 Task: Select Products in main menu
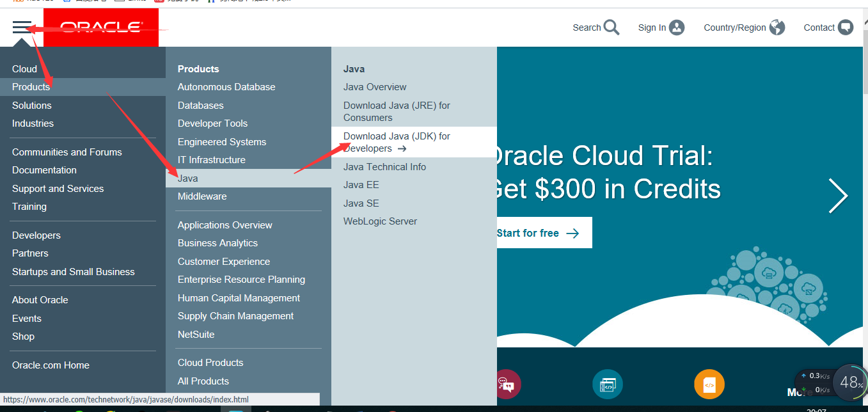click(x=83, y=87)
